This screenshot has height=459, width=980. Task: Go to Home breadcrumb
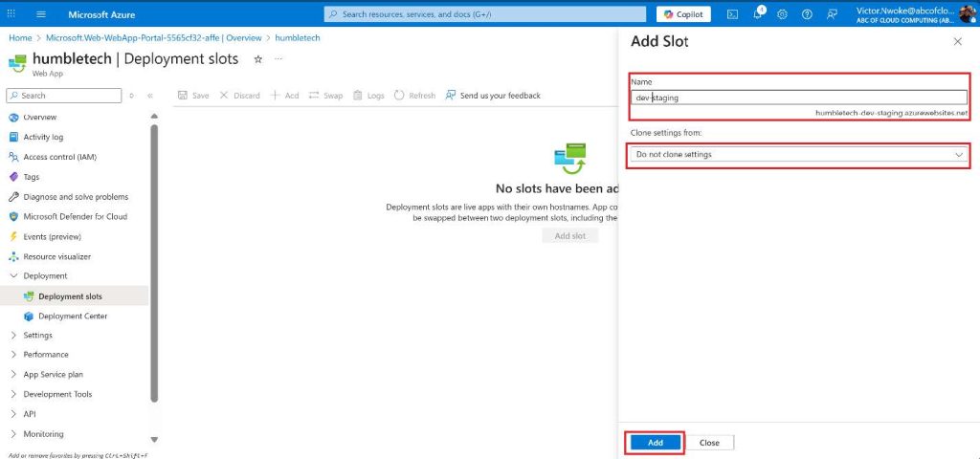coord(20,38)
